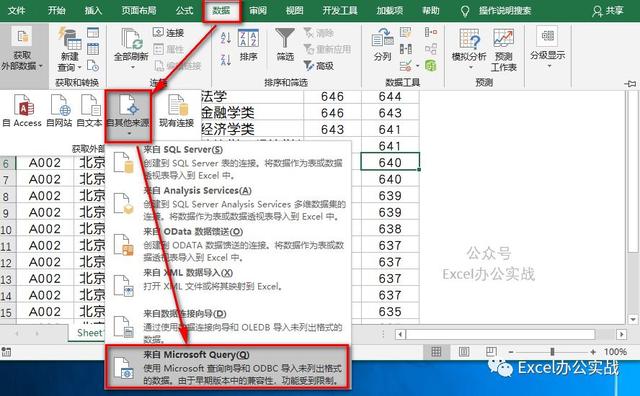Click the relationships icon in 数据工具
Image resolution: width=640 pixels, height=396 pixels.
431,49
